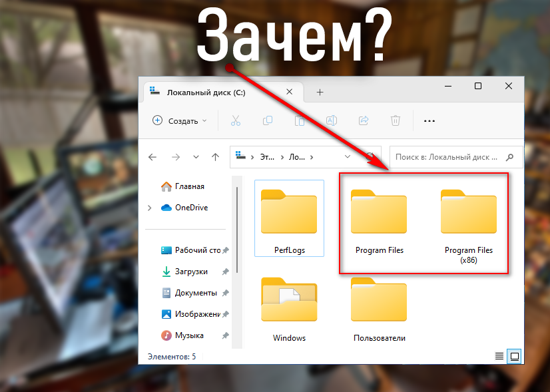Click the Элементов: 5 status text
550x392 pixels.
pos(172,357)
